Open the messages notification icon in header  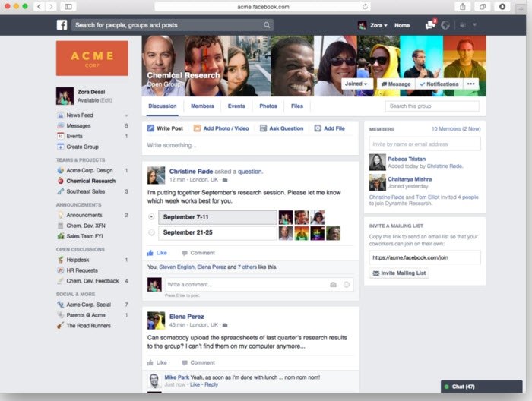[x=430, y=25]
